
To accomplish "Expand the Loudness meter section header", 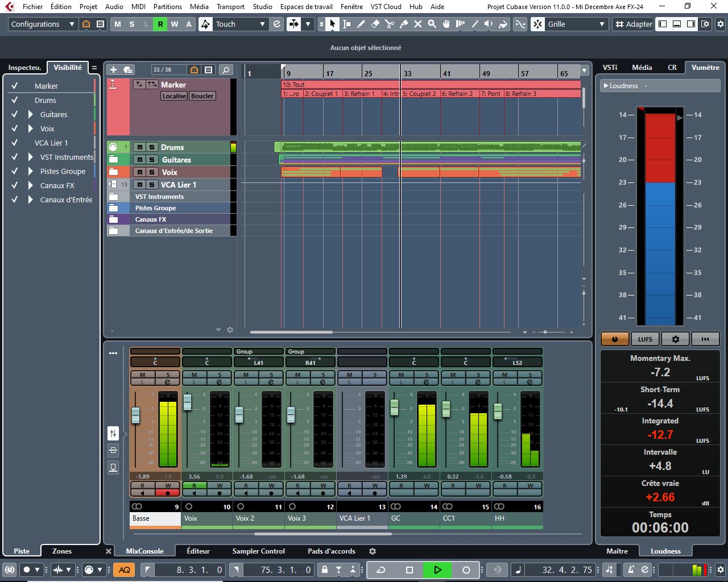I will click(605, 86).
